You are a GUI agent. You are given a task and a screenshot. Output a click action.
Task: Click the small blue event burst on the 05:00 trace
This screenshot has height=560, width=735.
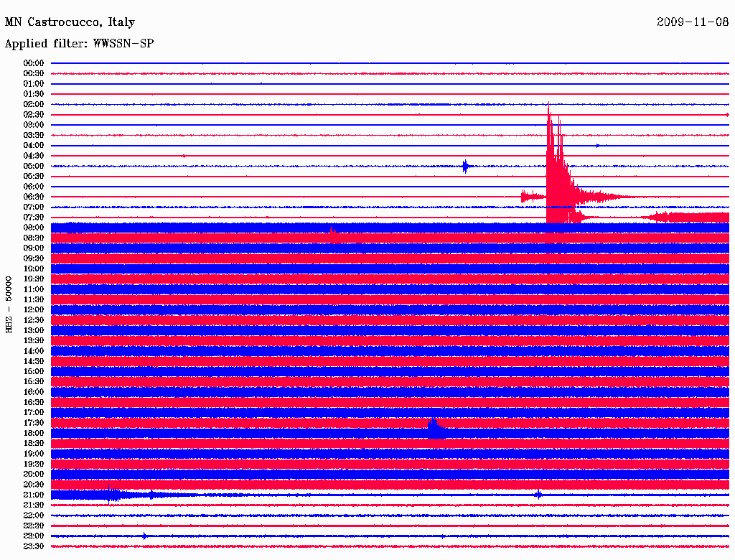[x=465, y=166]
